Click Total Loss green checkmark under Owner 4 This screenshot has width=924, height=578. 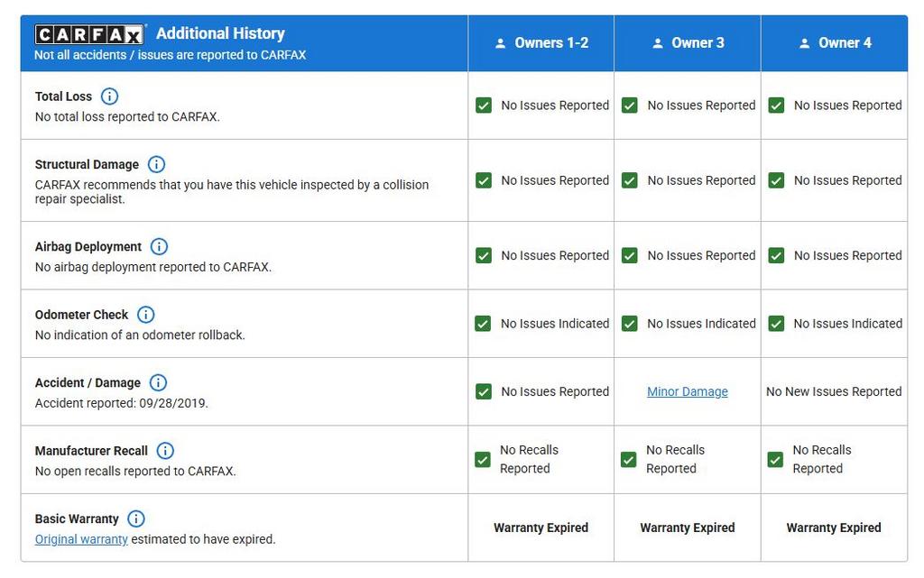pyautogui.click(x=777, y=106)
